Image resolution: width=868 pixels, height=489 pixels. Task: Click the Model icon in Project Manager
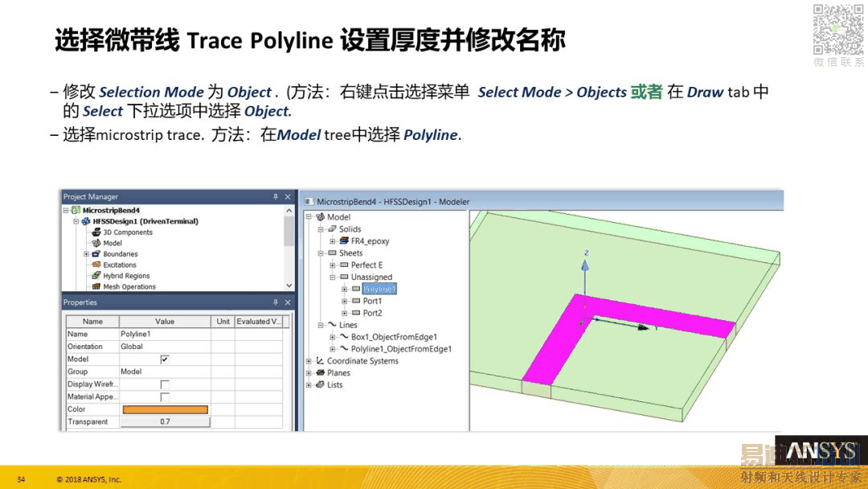click(96, 243)
